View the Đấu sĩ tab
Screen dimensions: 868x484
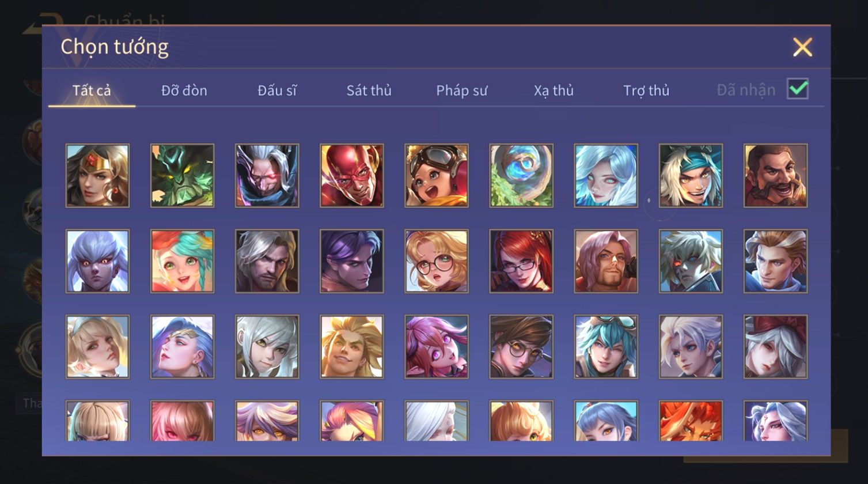point(277,90)
